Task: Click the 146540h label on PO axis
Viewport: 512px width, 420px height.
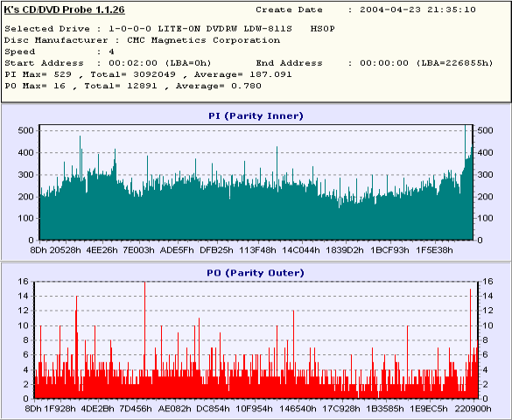Action: 298,409
